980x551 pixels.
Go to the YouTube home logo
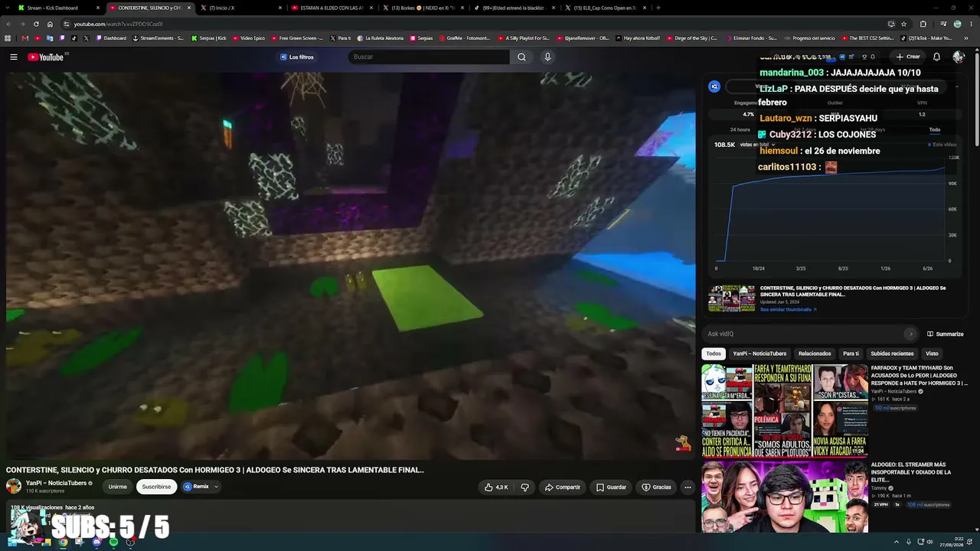46,57
